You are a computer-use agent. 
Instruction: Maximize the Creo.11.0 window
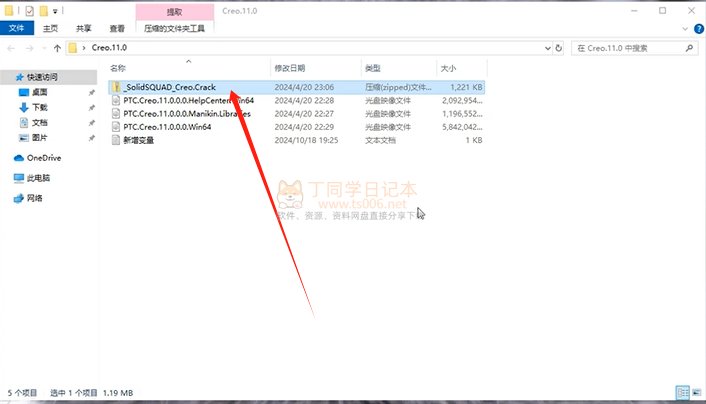point(662,11)
